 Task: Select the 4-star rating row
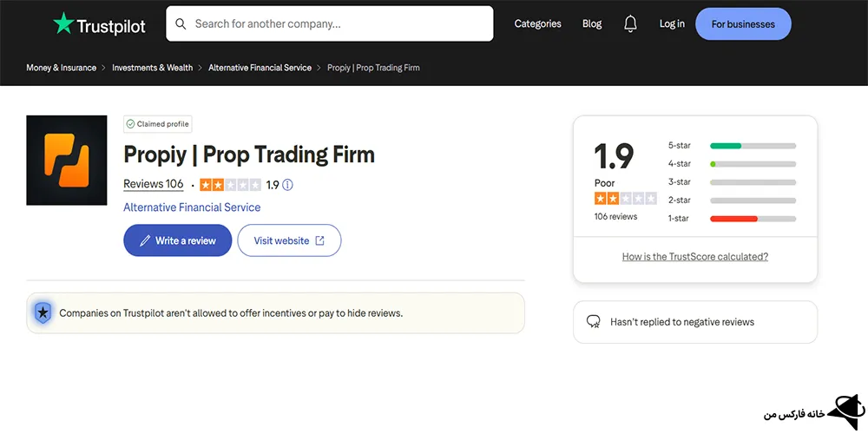[731, 164]
